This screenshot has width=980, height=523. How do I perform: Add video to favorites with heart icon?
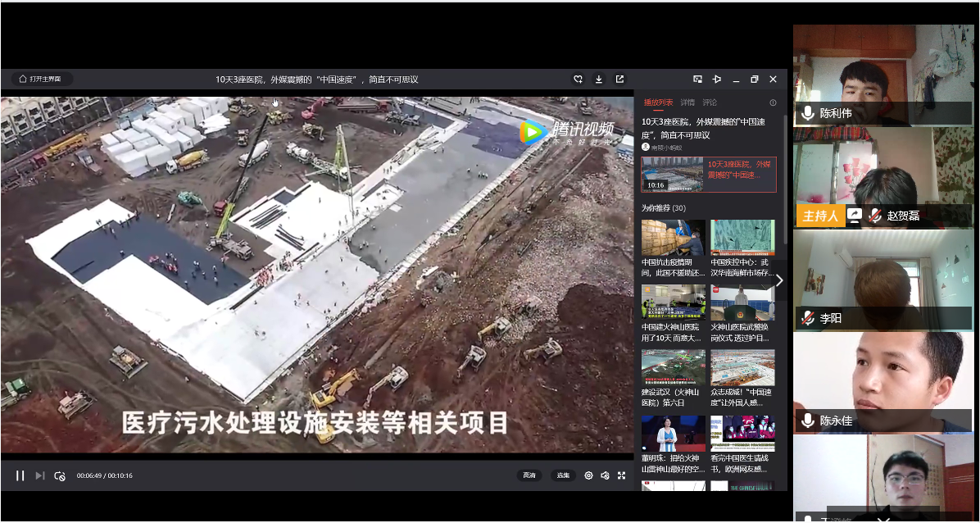point(578,80)
